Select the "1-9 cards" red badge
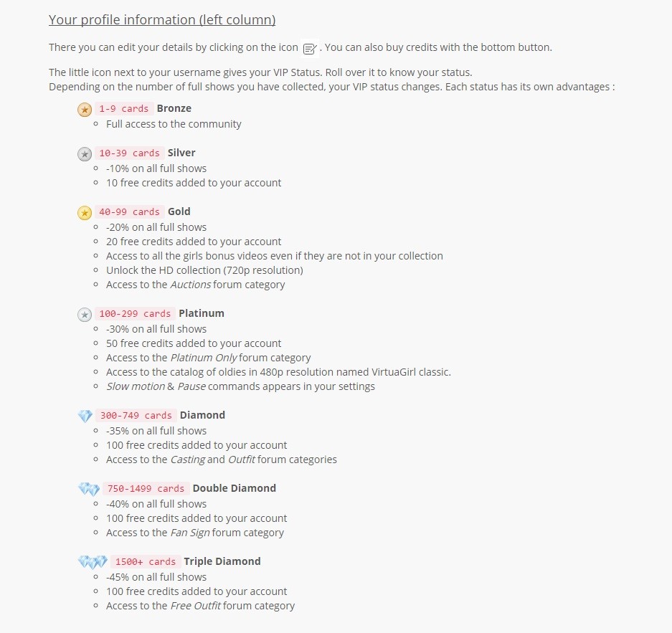 pyautogui.click(x=124, y=109)
